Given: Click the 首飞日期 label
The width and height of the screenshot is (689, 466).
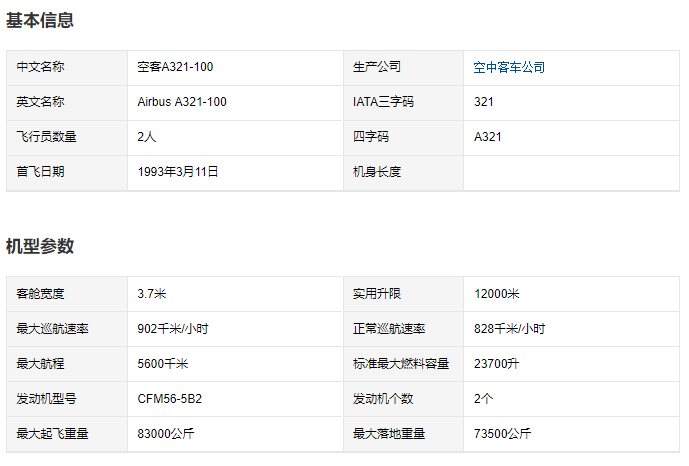Looking at the screenshot, I should click(x=40, y=171).
